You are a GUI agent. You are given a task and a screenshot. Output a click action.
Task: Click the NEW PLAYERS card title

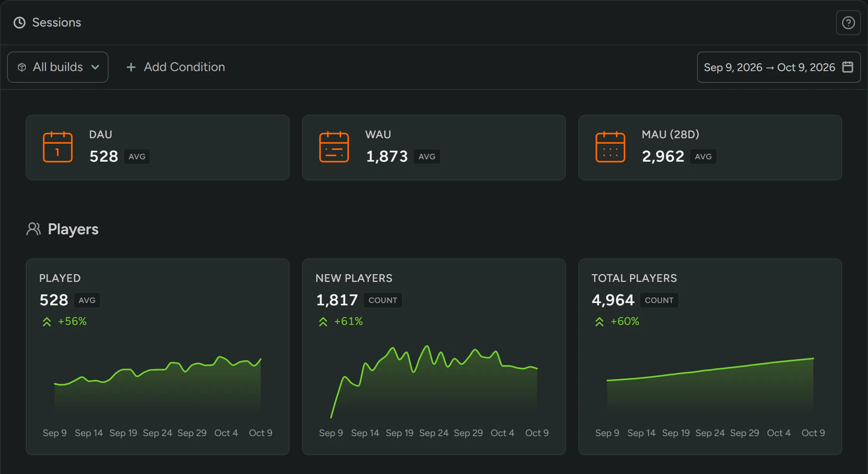click(354, 278)
